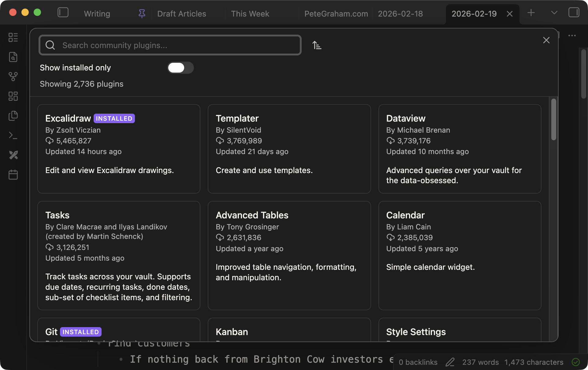Launch Excalidraw from the sidebar icon
588x370 pixels.
[13, 155]
